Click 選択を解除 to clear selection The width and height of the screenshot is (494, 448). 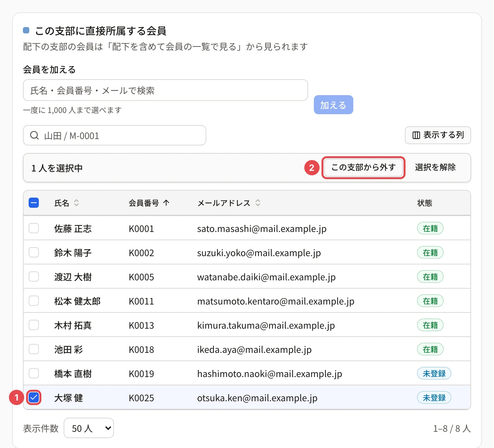435,167
